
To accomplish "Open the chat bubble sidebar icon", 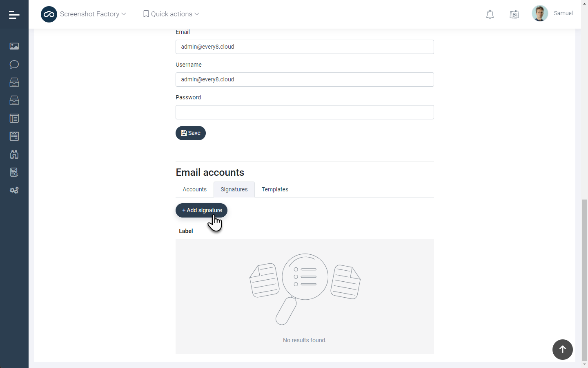I will point(14,64).
